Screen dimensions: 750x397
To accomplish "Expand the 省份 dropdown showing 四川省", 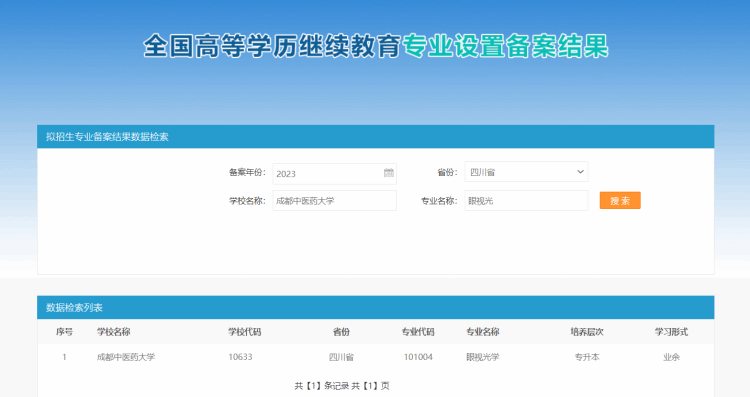I will point(526,172).
